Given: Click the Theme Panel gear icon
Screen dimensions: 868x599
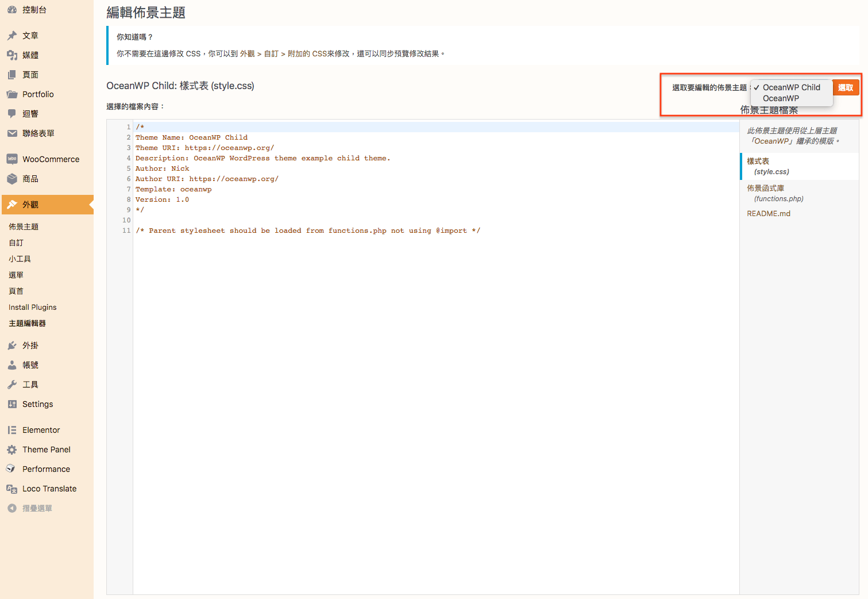Looking at the screenshot, I should (12, 450).
